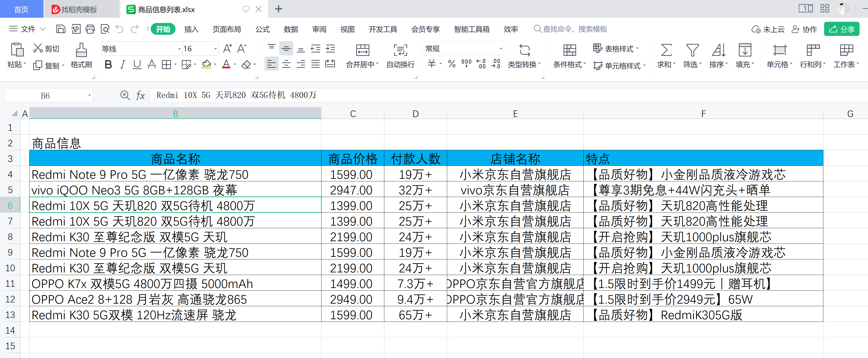
Task: Toggle Italic formatting
Action: [123, 65]
